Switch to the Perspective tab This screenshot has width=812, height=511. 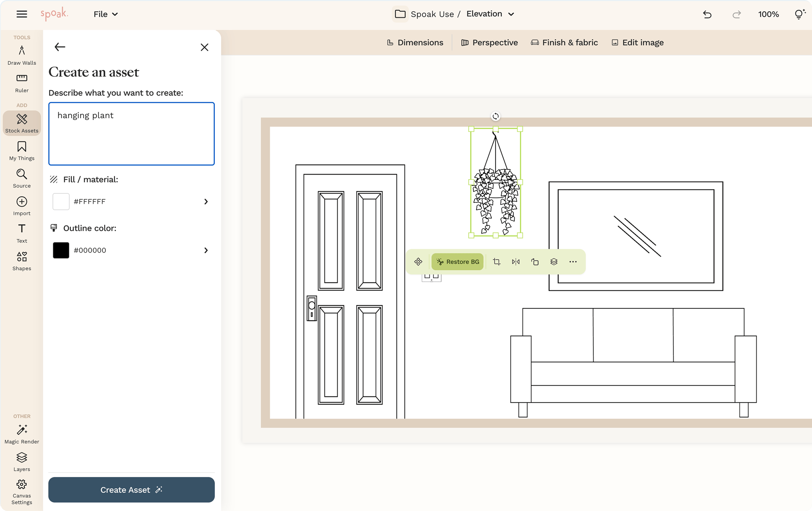click(x=489, y=43)
